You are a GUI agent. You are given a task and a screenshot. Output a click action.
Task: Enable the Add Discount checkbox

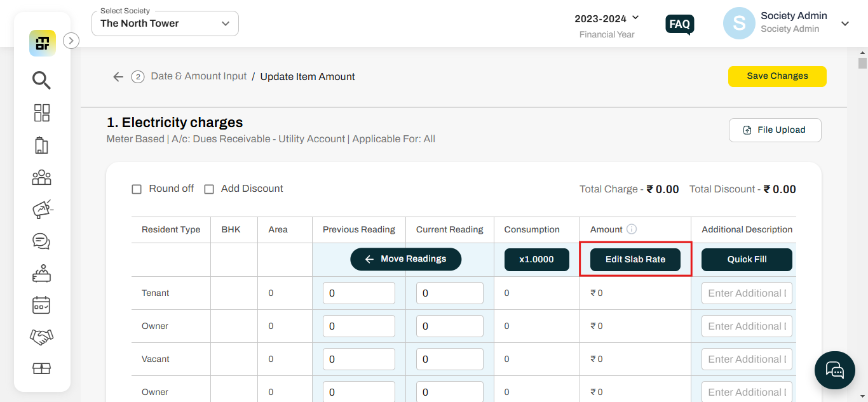coord(210,189)
